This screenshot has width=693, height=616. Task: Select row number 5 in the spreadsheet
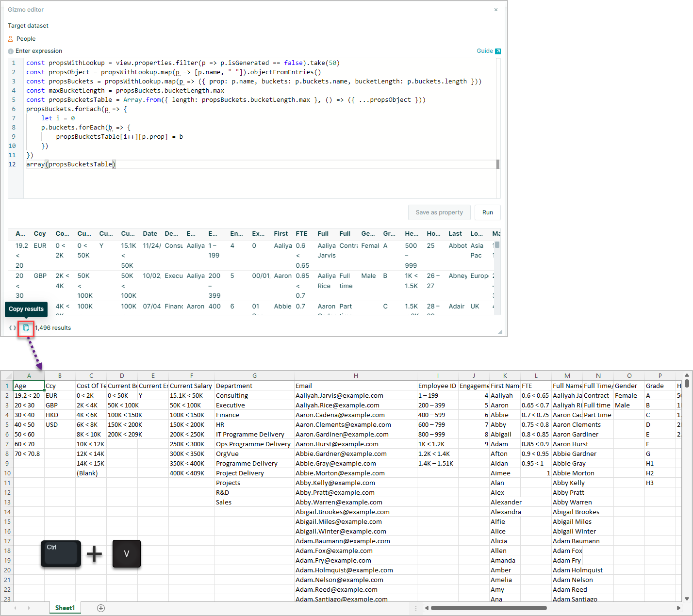coord(7,424)
